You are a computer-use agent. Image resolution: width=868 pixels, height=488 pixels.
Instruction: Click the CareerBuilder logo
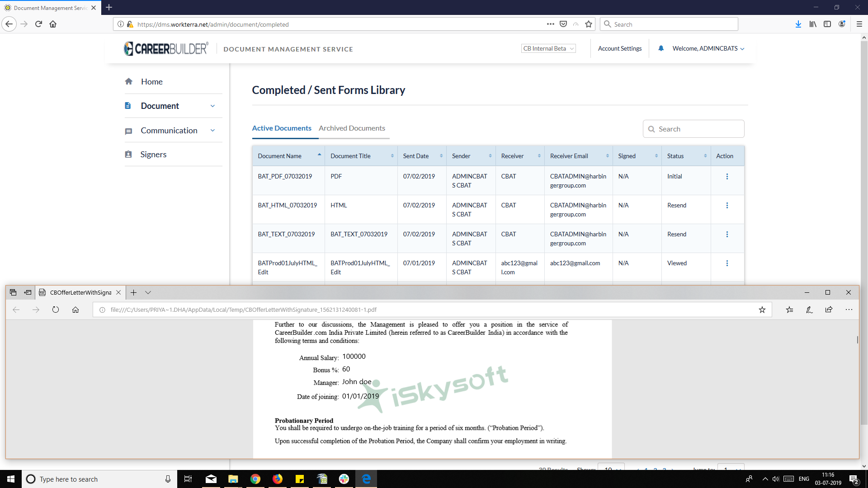click(x=166, y=48)
